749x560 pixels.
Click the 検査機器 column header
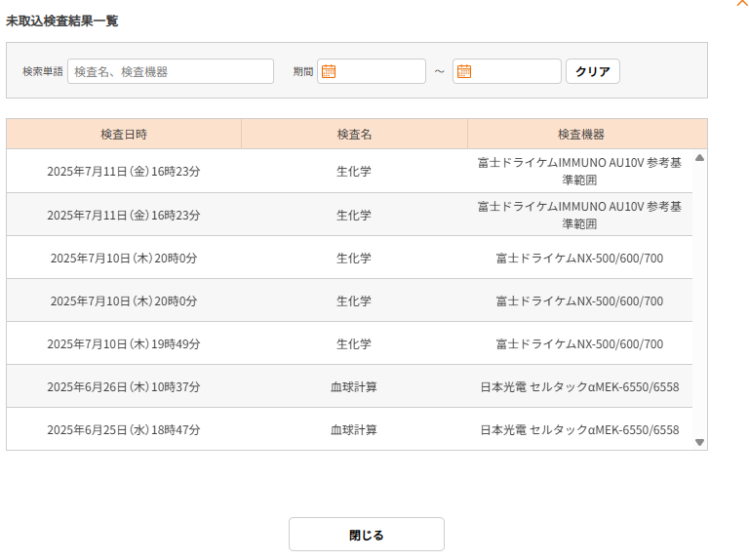coord(580,134)
